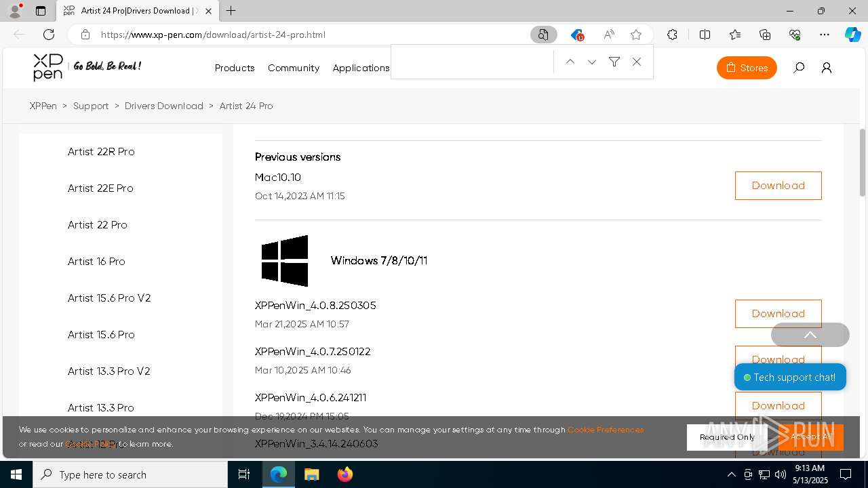Close the Artist 24 Pro tab
The width and height of the screenshot is (868, 488).
pos(208,11)
